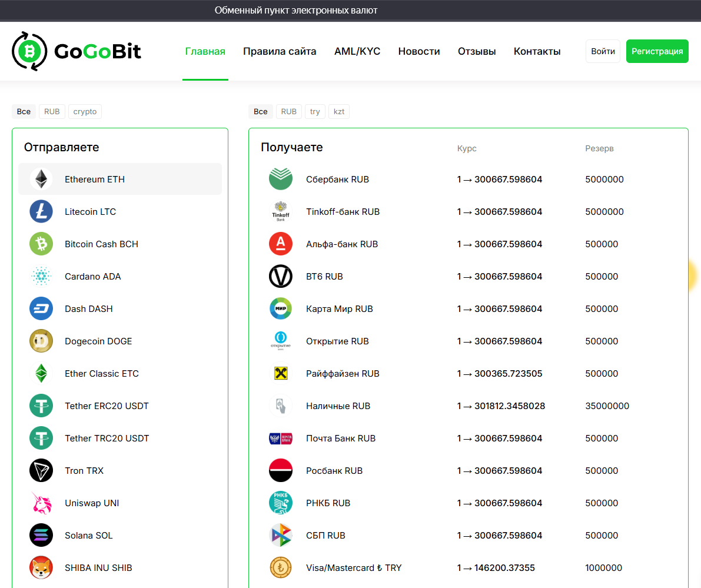The height and width of the screenshot is (588, 701).
Task: Go to Контакты page
Action: pyautogui.click(x=537, y=51)
